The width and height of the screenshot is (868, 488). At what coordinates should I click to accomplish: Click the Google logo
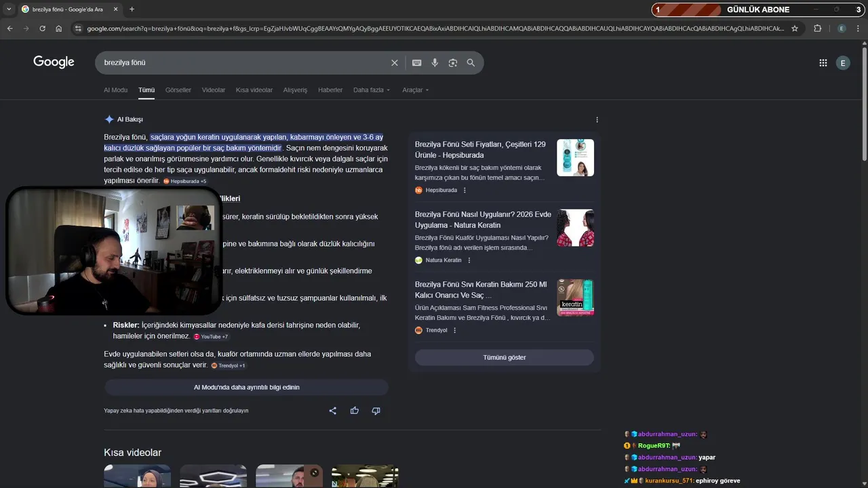(54, 62)
